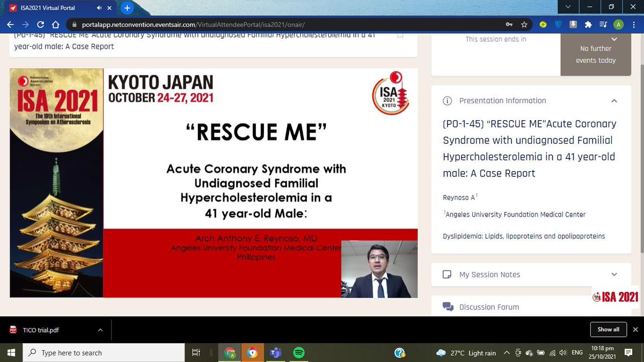This screenshot has height=362, width=644.
Task: Open the Get Help question icon
Action: point(399,353)
